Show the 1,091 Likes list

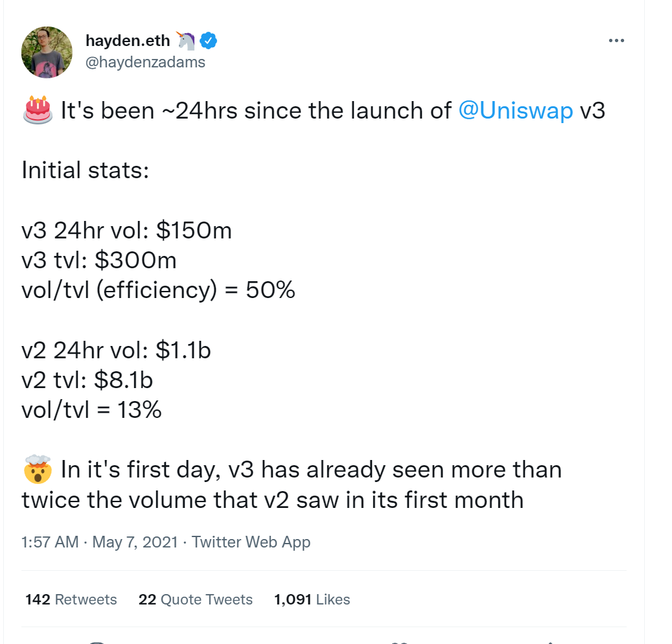click(312, 599)
